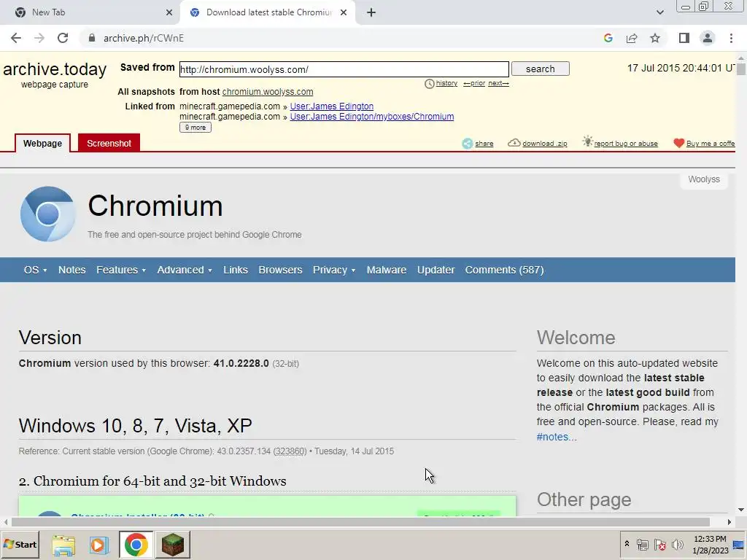
Task: Open a new tab with plus button
Action: 371,12
